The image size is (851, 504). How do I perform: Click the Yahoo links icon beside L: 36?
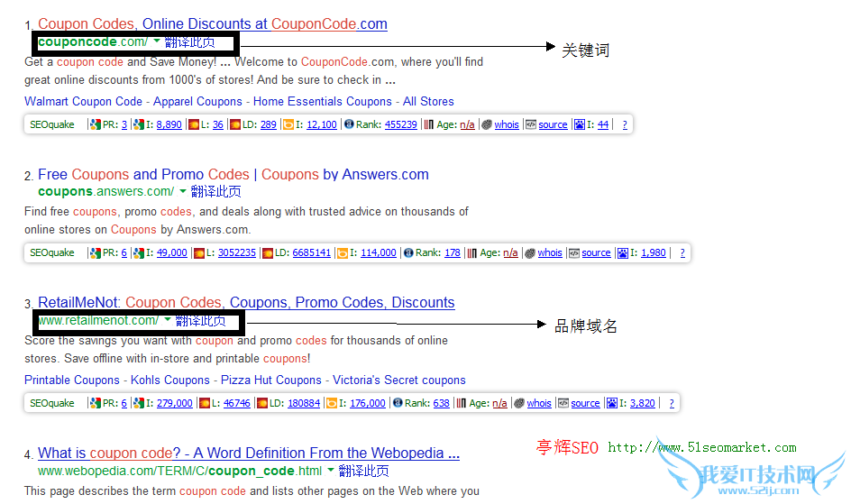click(x=194, y=124)
